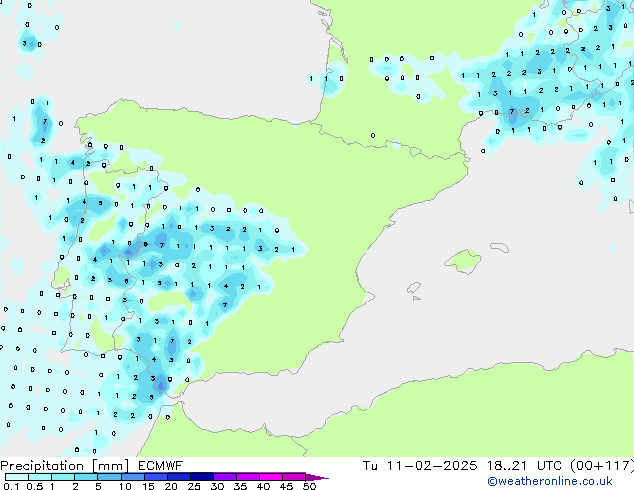The image size is (634, 490).
Task: Click the '35' legend scale label
Action: (x=240, y=486)
